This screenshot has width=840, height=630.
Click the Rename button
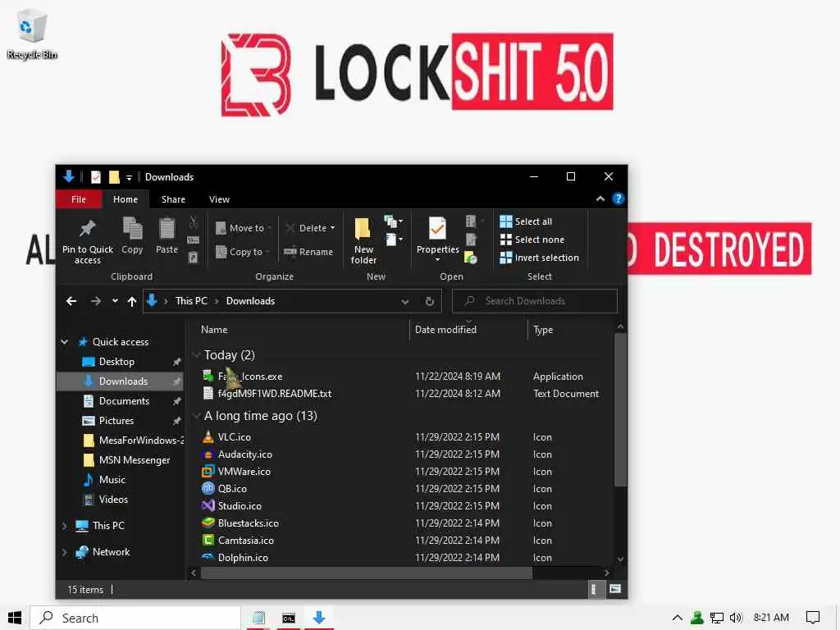[308, 252]
